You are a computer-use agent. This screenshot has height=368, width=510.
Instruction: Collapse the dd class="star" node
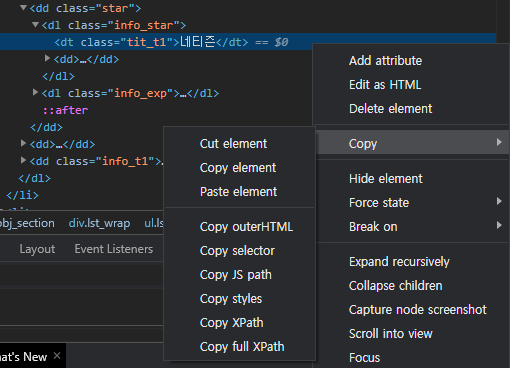click(23, 7)
